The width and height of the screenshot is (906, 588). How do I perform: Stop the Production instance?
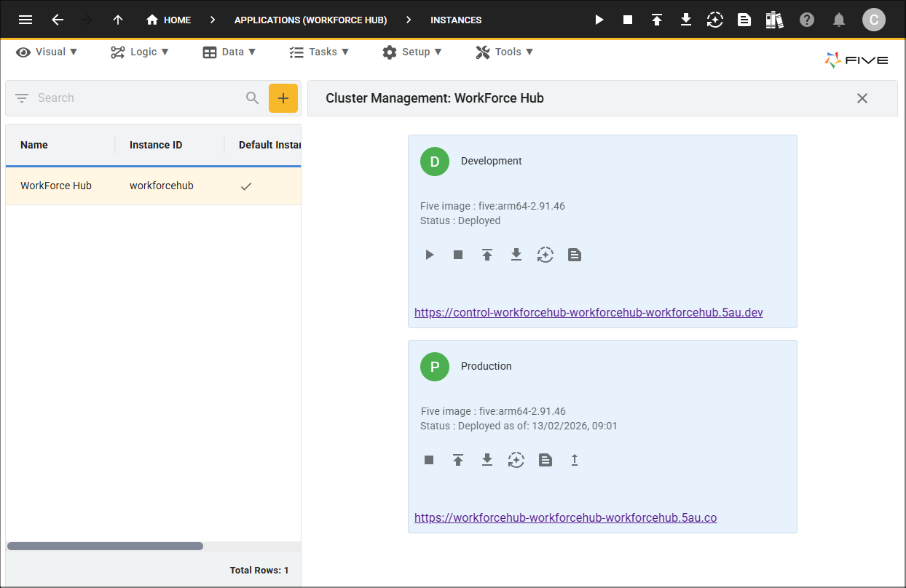429,460
